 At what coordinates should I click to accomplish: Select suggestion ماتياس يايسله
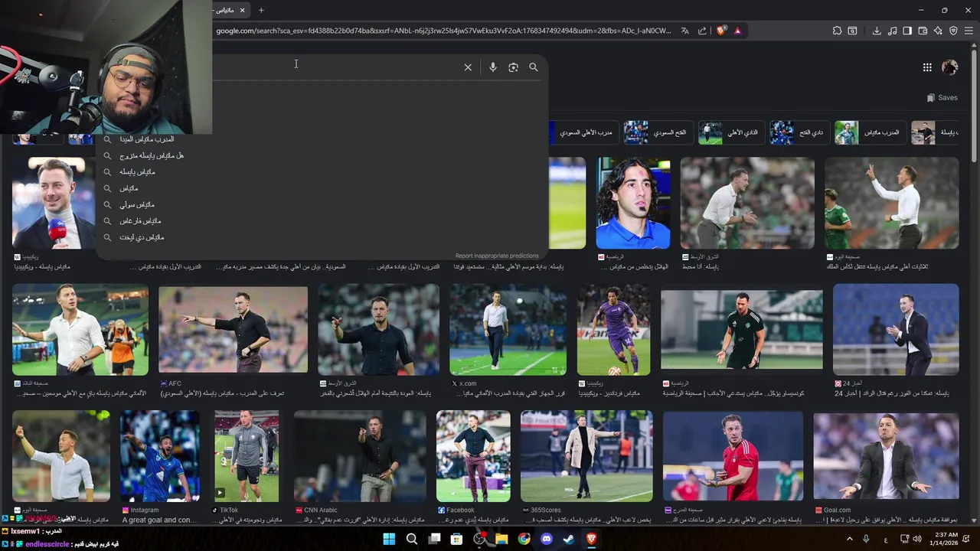pos(137,172)
